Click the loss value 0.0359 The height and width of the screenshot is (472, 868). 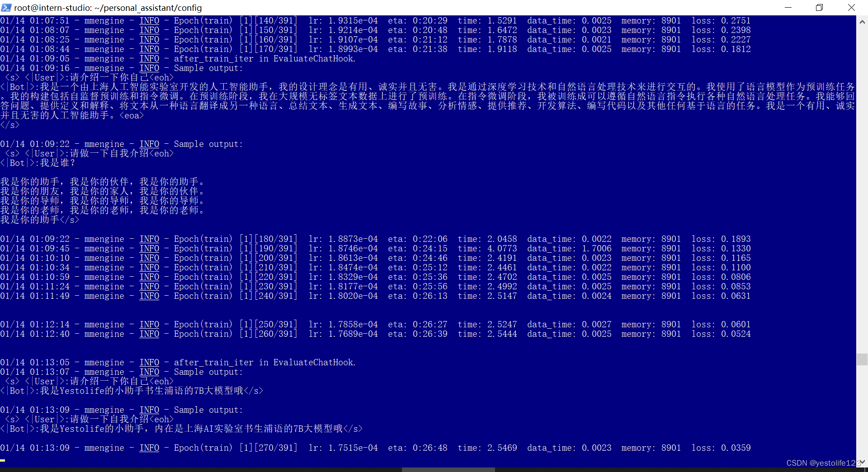pos(736,448)
